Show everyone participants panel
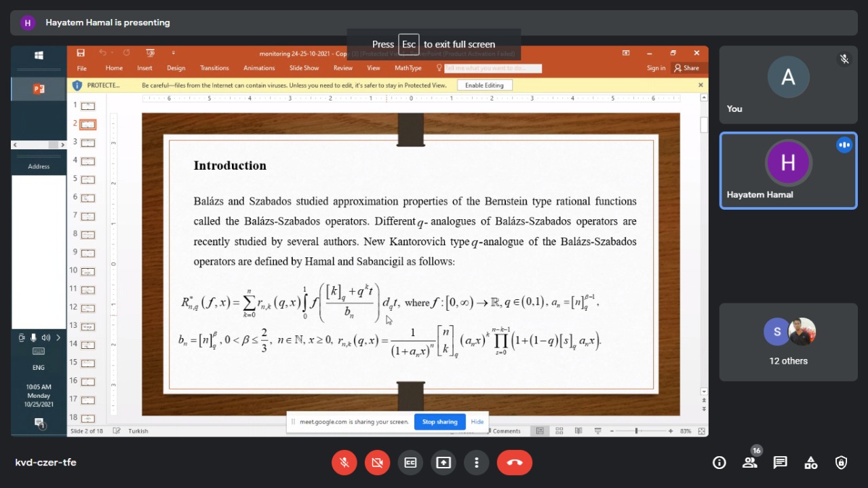This screenshot has height=488, width=868. (750, 462)
